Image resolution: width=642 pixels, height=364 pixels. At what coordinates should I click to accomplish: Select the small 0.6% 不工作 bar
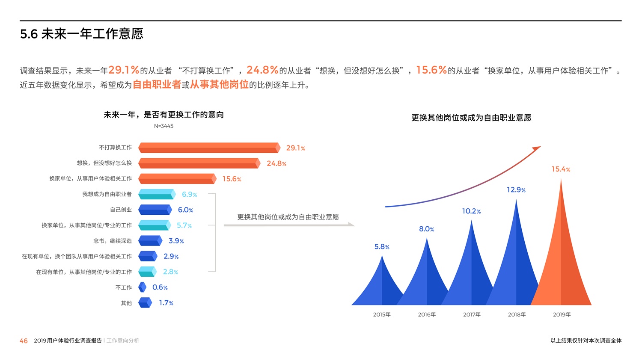pos(143,287)
